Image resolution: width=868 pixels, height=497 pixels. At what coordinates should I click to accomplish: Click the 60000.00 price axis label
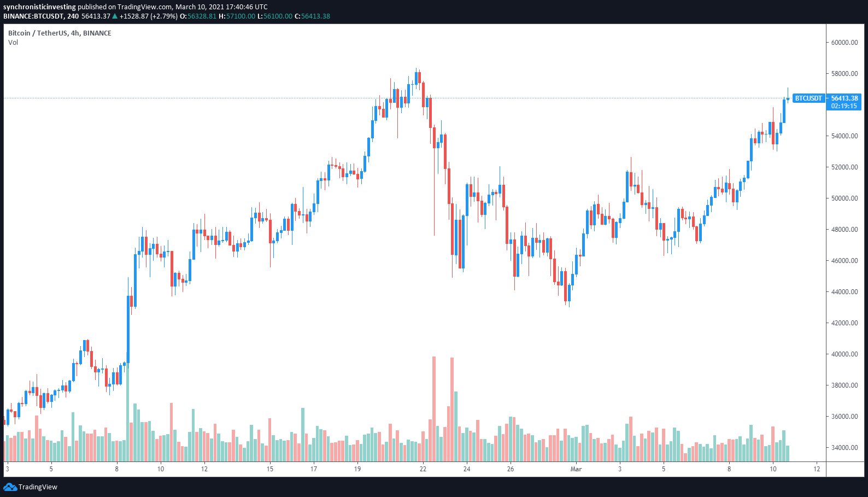click(844, 43)
